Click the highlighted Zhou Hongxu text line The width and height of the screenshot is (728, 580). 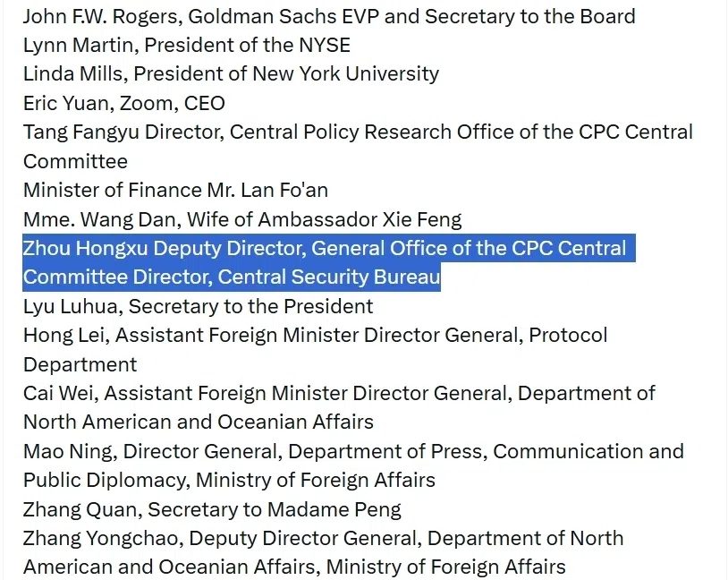tap(325, 248)
